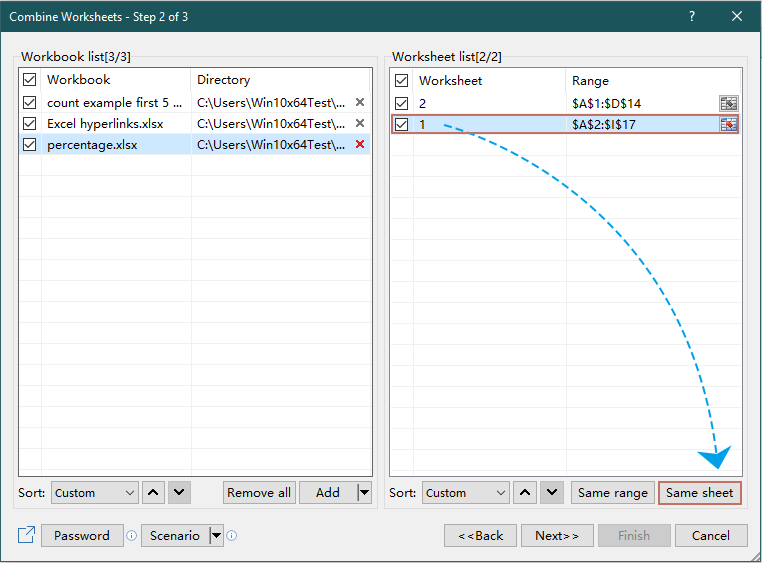Open the dialog help question mark
Screen dimensions: 762x563
pos(692,16)
